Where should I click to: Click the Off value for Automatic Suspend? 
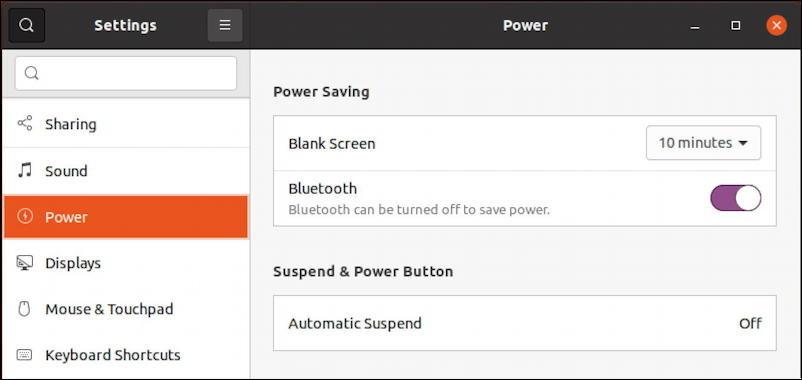click(750, 323)
